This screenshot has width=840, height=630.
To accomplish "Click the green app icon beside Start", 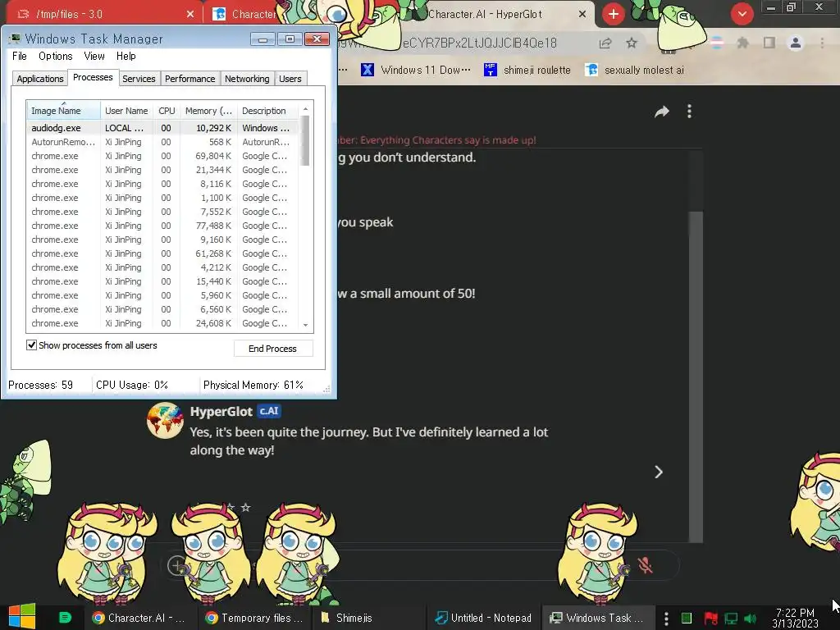I will point(65,618).
